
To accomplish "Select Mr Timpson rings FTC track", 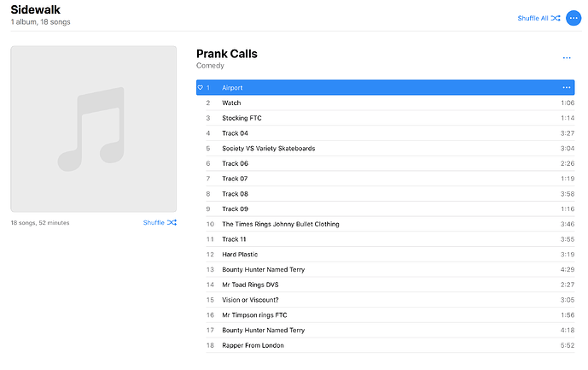I will 253,314.
